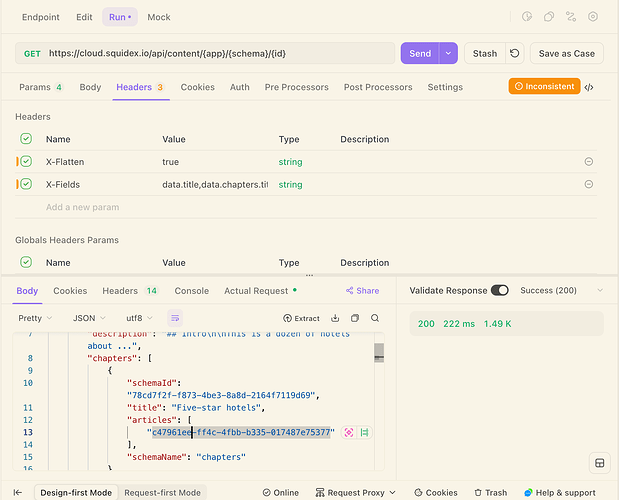Screen dimensions: 619x500
Task: Open the Post Processors tab
Action: pos(378,87)
